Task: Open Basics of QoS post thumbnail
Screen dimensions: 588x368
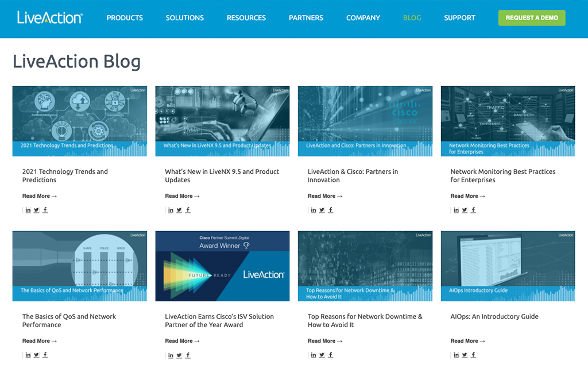Action: tap(79, 266)
